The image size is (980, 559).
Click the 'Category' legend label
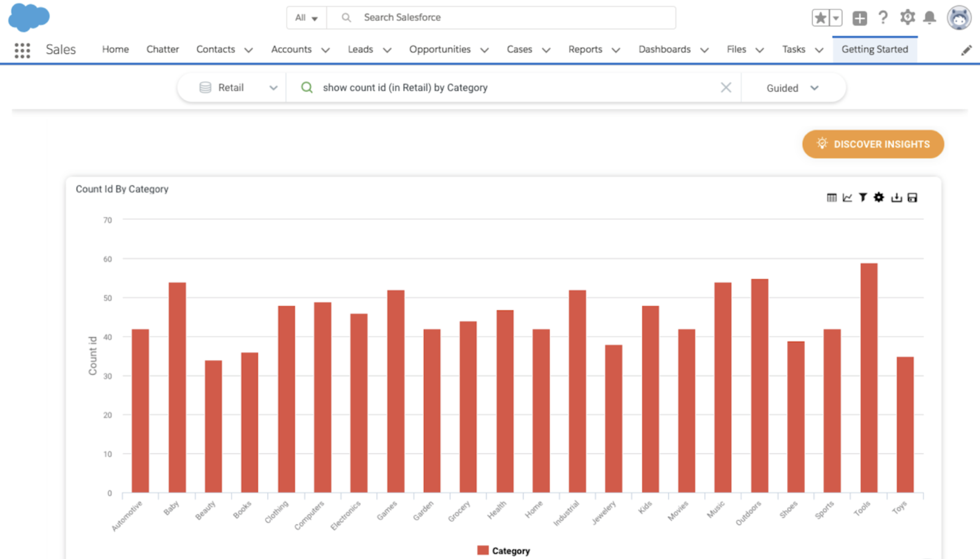tap(511, 551)
